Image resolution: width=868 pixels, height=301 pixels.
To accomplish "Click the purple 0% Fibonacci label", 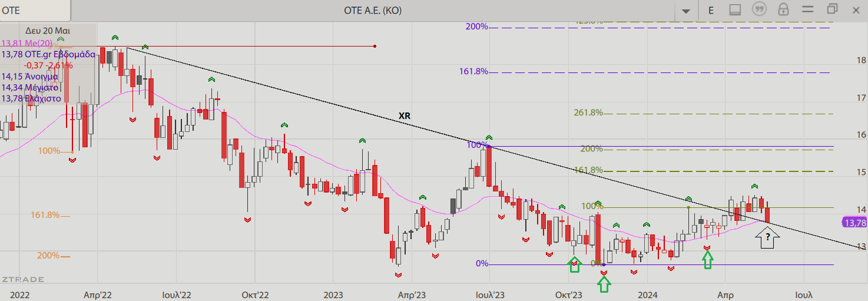I will (x=482, y=263).
